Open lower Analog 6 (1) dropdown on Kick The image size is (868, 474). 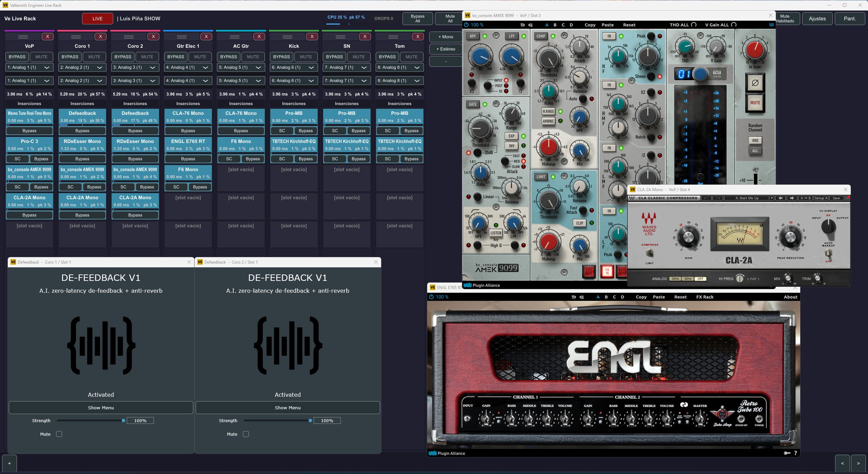294,81
